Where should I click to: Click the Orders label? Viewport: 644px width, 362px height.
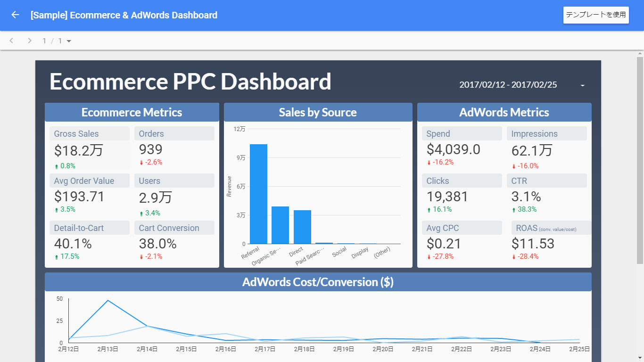(151, 134)
